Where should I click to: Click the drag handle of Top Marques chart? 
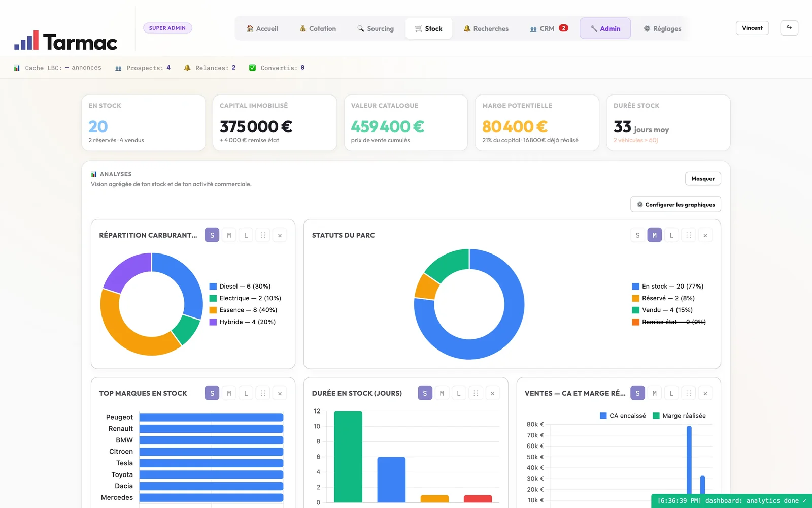(263, 393)
